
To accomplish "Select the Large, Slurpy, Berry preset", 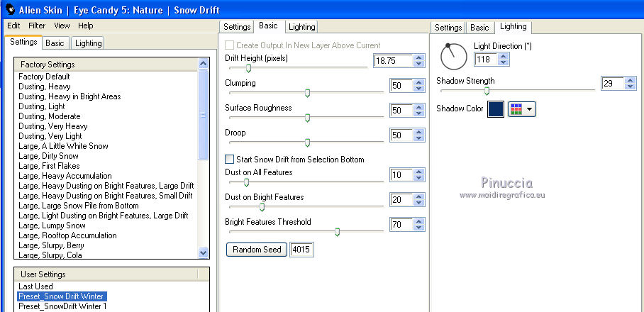I will [51, 245].
